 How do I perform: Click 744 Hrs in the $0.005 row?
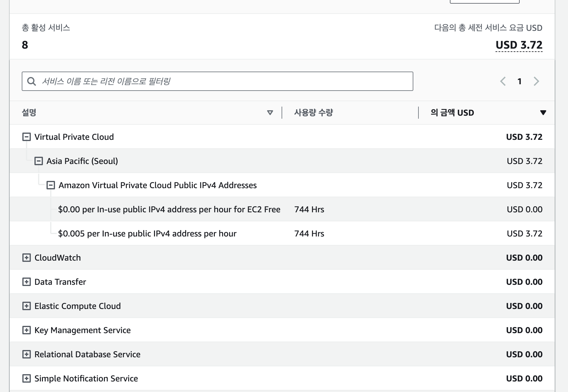pyautogui.click(x=309, y=233)
